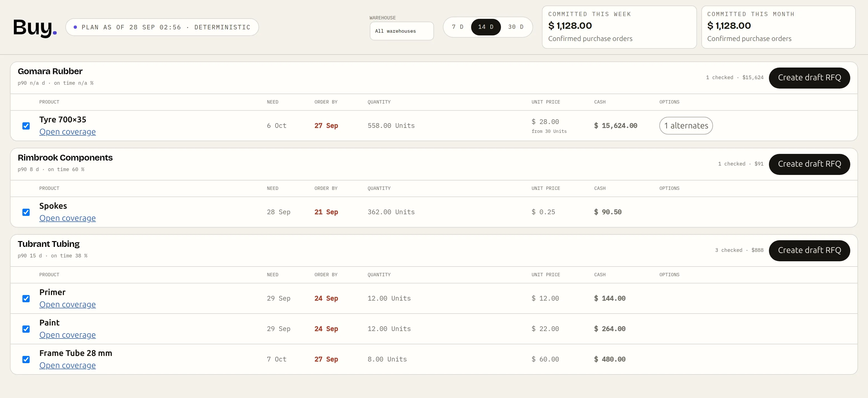868x398 pixels.
Task: Click the 8.00 Units quantity
Action: [x=387, y=359]
